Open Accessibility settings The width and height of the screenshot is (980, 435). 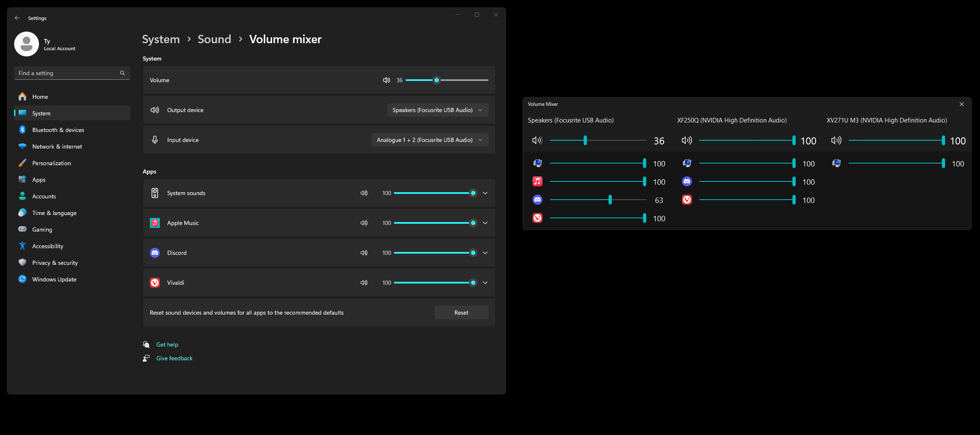tap(72, 246)
